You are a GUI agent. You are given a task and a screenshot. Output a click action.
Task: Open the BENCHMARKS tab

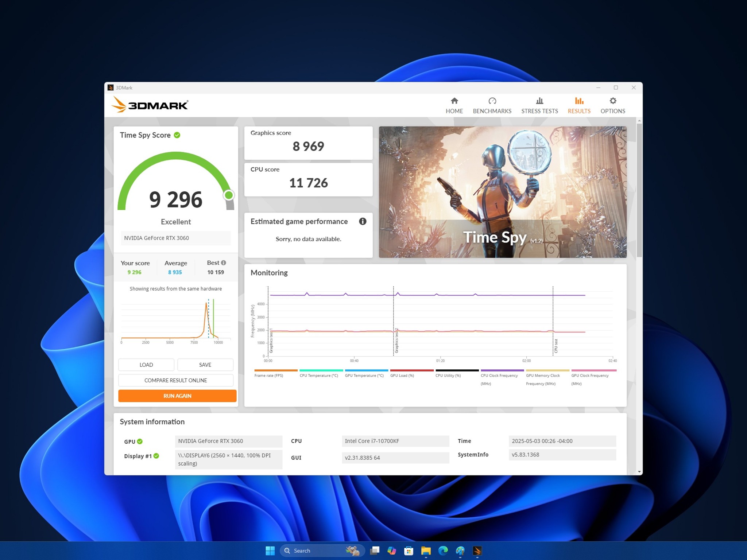(x=492, y=106)
